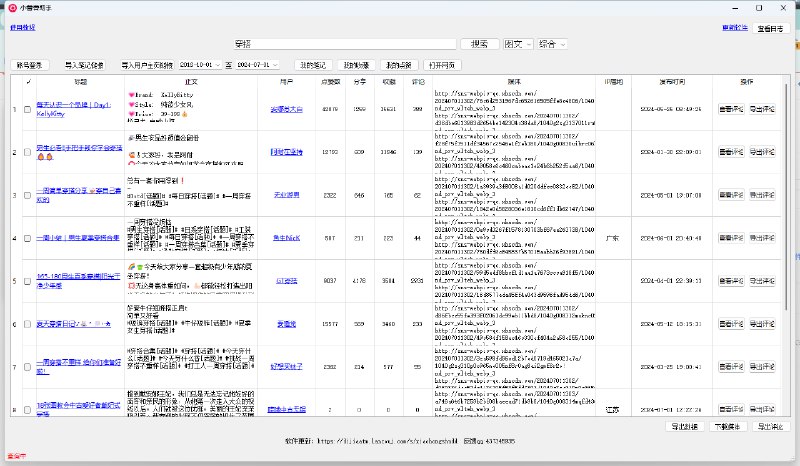Click 导出评论 for row 3
Screen dimensions: 800x466
coord(762,195)
